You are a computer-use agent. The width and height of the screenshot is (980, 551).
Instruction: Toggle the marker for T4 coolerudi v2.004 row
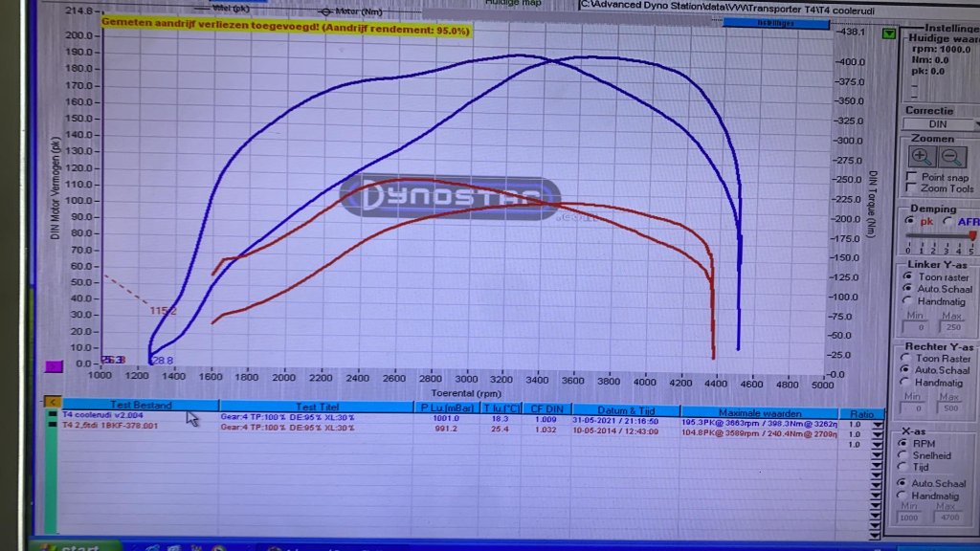(53, 415)
